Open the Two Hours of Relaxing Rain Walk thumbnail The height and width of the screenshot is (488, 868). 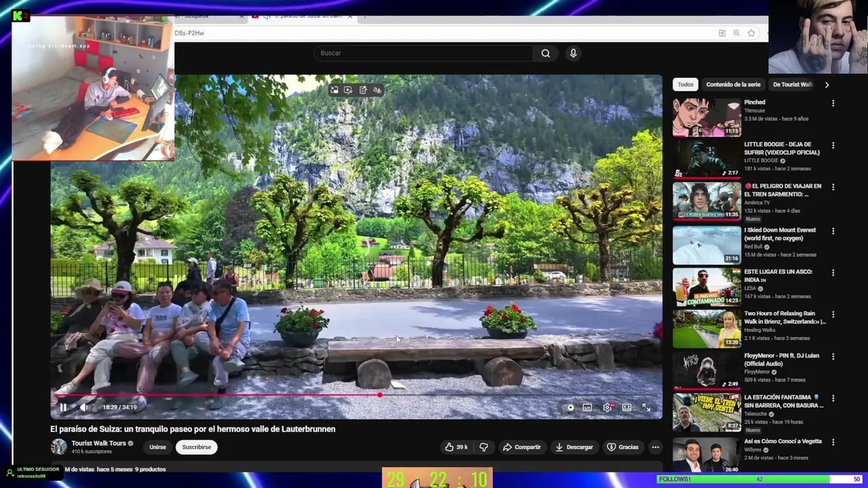[x=707, y=328]
